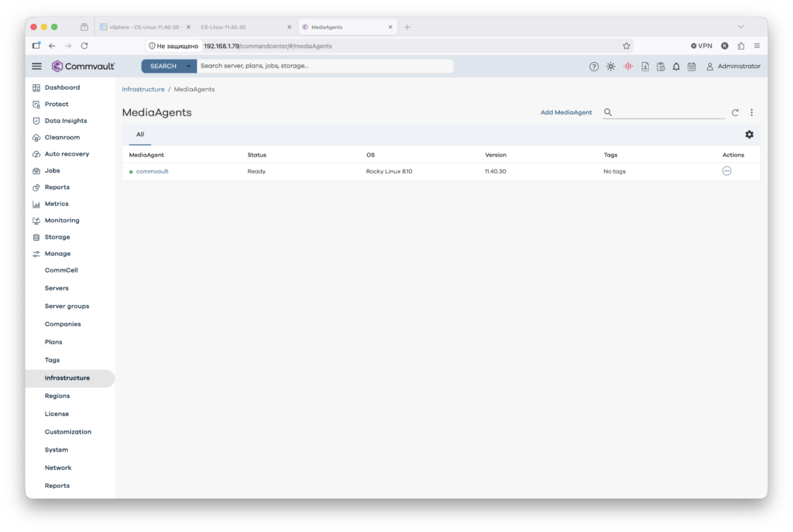Focus the global search server, plans field
Image resolution: width=793 pixels, height=532 pixels.
[324, 67]
